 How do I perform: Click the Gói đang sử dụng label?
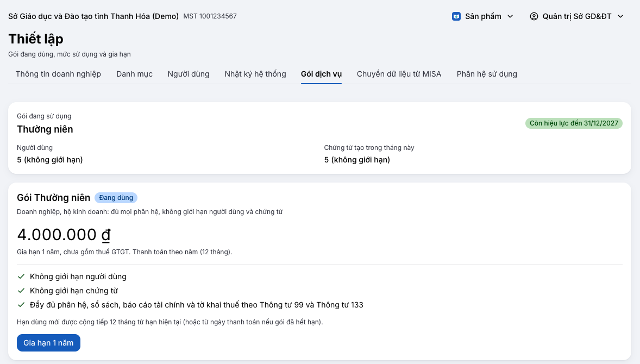pos(44,116)
